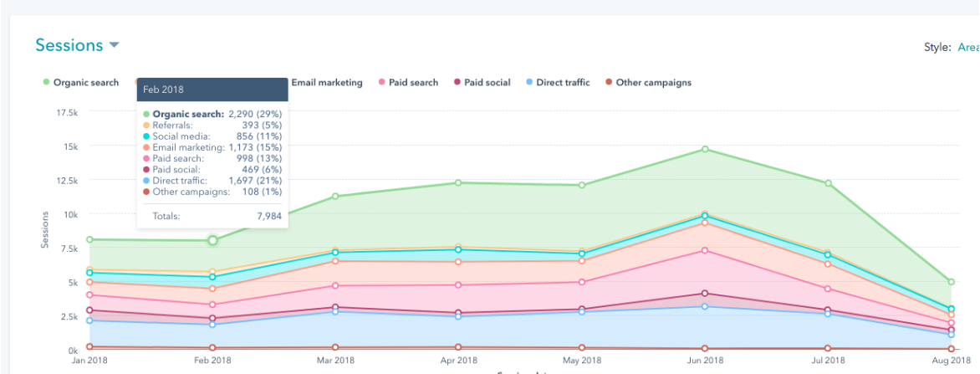Toggle Paid search series in legend
Image resolution: width=980 pixels, height=374 pixels.
point(407,83)
